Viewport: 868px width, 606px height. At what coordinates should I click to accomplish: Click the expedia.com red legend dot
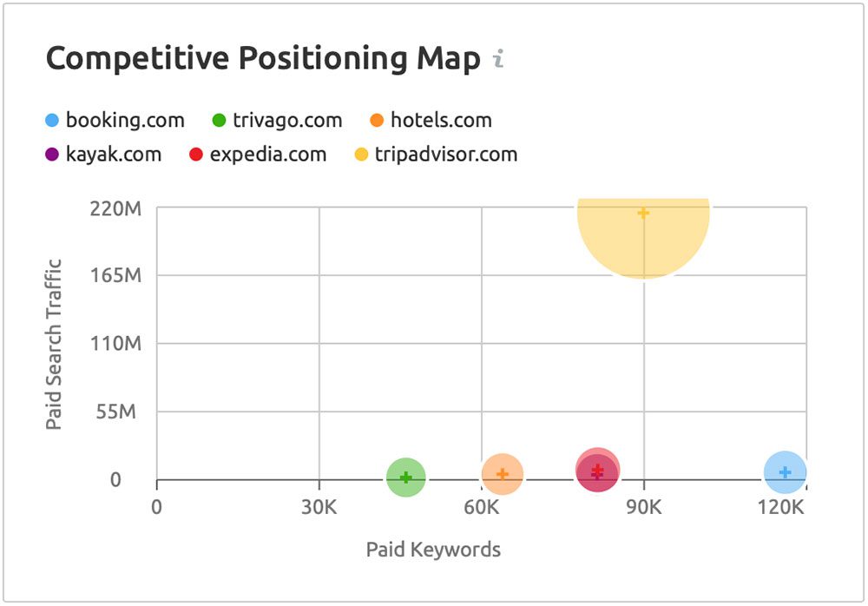[x=196, y=155]
